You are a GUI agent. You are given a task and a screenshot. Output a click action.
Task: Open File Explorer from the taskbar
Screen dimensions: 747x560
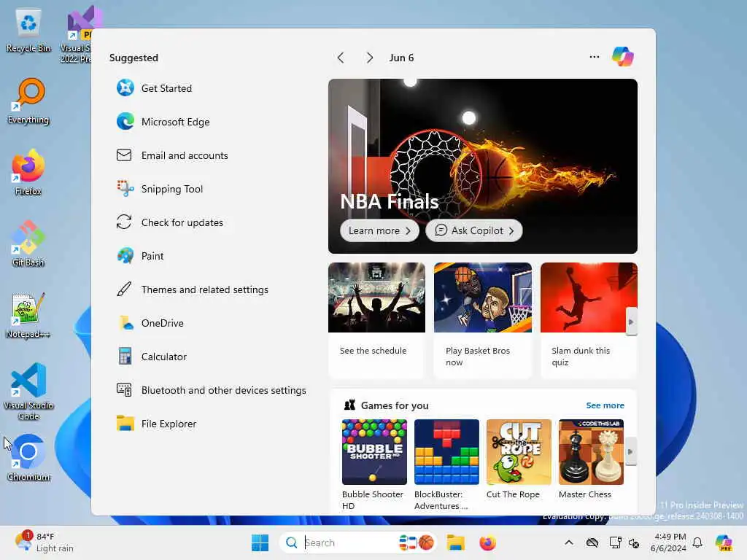tap(455, 542)
